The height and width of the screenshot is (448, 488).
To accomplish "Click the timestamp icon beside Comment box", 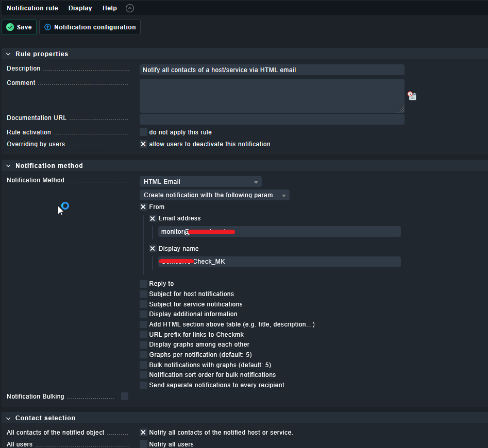I will coord(412,96).
